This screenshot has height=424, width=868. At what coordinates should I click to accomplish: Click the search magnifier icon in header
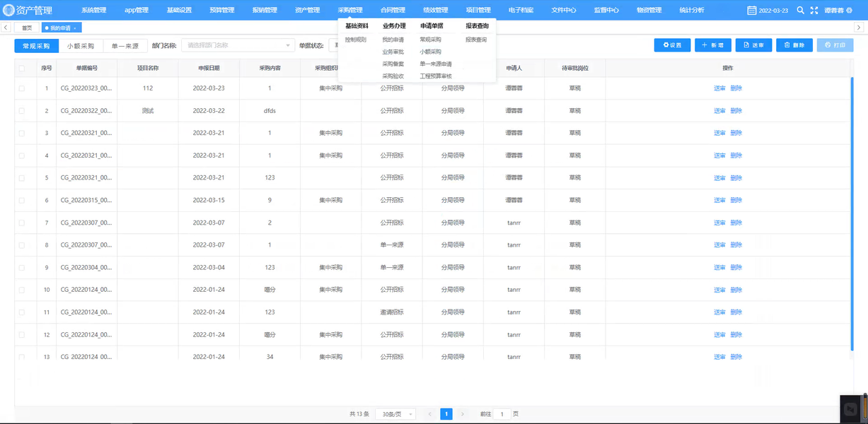800,11
